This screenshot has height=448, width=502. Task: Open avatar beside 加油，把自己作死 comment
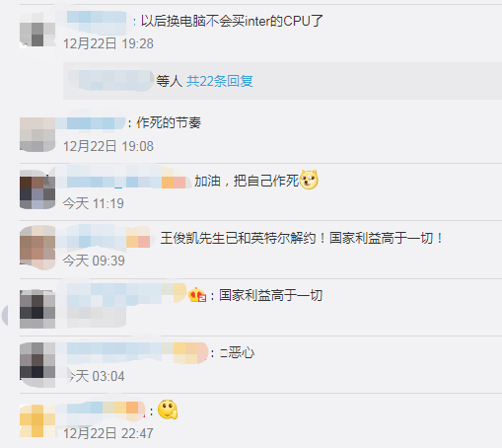[37, 189]
